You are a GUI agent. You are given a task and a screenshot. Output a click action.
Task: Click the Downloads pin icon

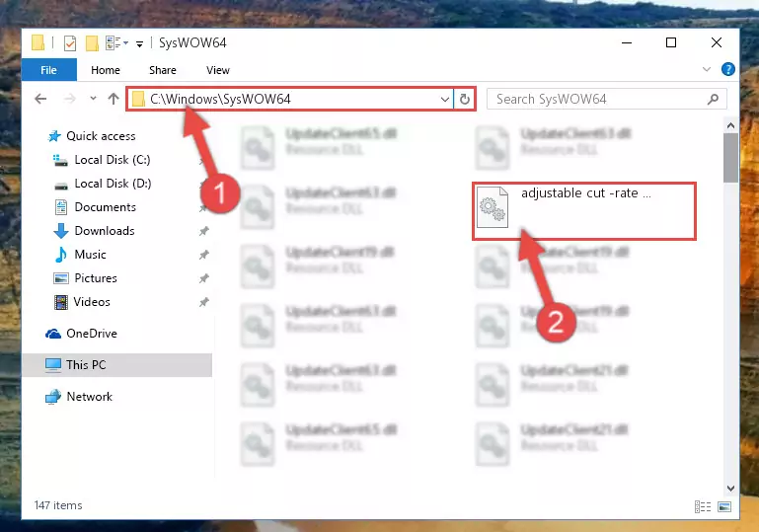point(203,231)
